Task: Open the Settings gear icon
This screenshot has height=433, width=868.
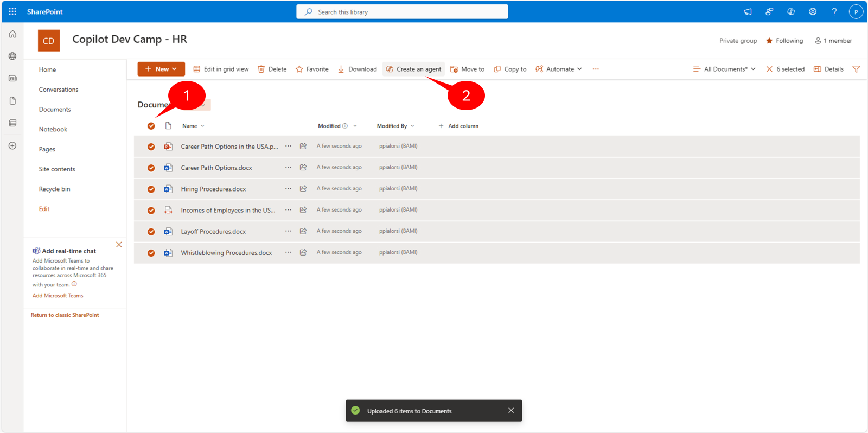Action: tap(812, 11)
